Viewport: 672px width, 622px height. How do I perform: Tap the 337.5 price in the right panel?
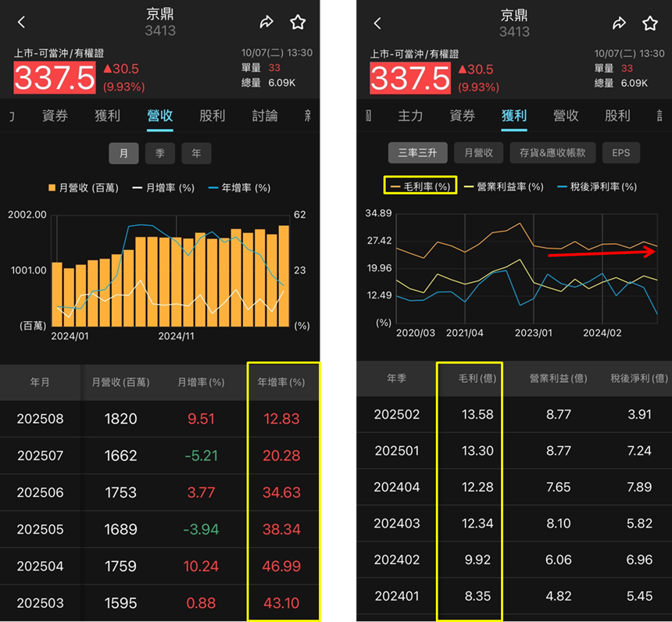point(410,78)
